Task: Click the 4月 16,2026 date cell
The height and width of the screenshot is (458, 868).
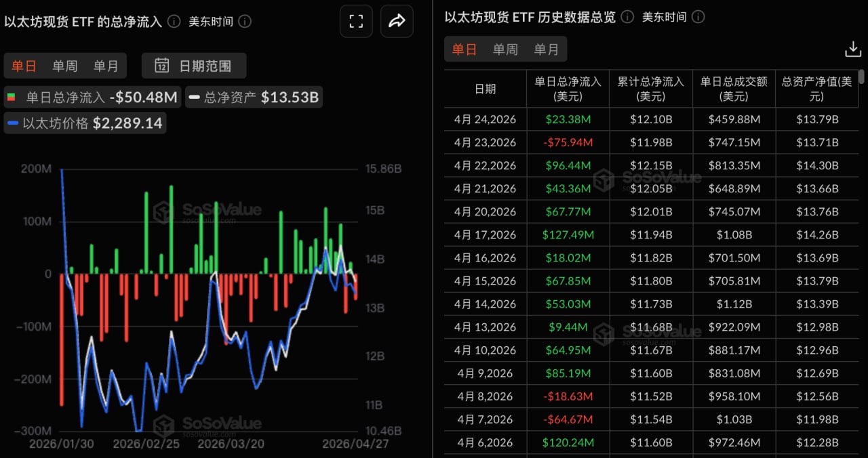Action: pos(485,257)
